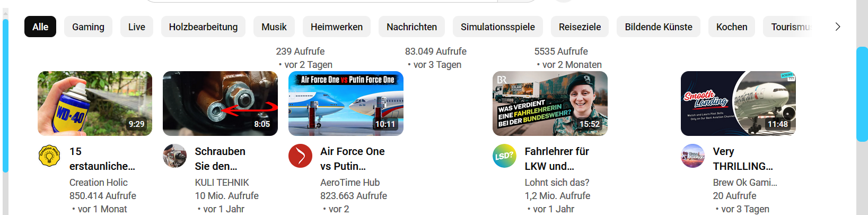Click the 'Fahrlehrer für LKW und...' title
The image size is (868, 215).
(557, 159)
